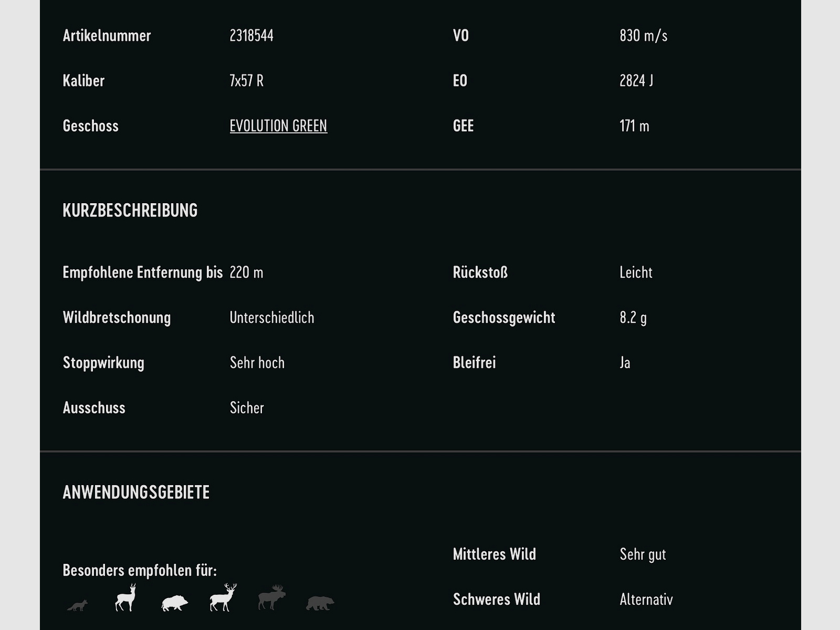Click the Stoppwirkung value Sehr hoch
The image size is (840, 630).
click(x=257, y=363)
